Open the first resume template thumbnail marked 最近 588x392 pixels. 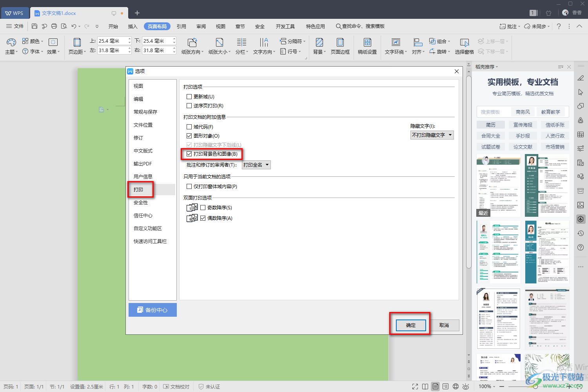point(499,185)
